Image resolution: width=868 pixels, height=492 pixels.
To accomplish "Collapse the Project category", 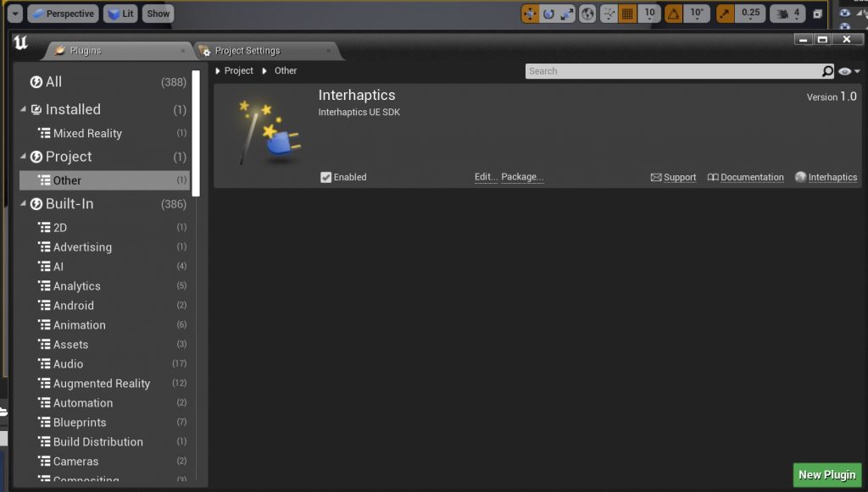I will [x=23, y=157].
